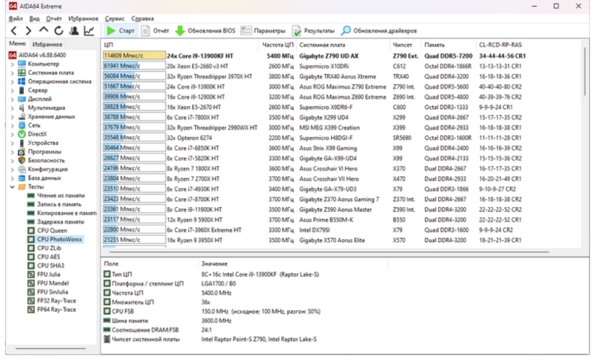Select Задержка памяти test

tap(56, 222)
